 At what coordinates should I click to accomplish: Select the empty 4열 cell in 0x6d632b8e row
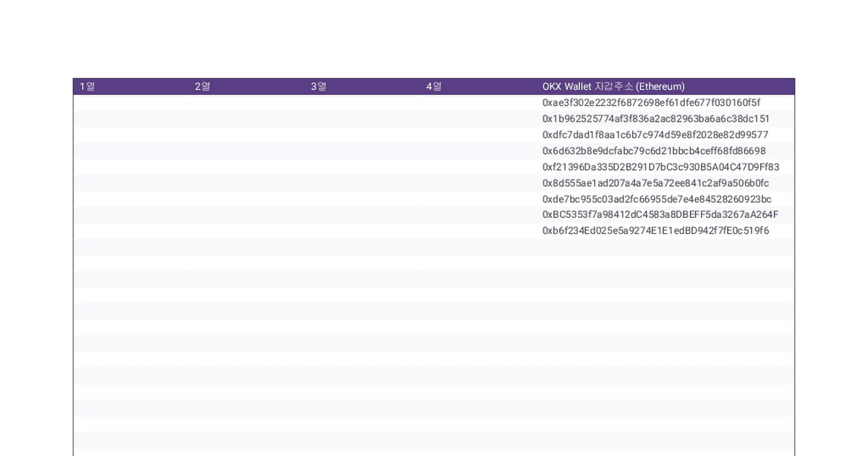tap(477, 151)
